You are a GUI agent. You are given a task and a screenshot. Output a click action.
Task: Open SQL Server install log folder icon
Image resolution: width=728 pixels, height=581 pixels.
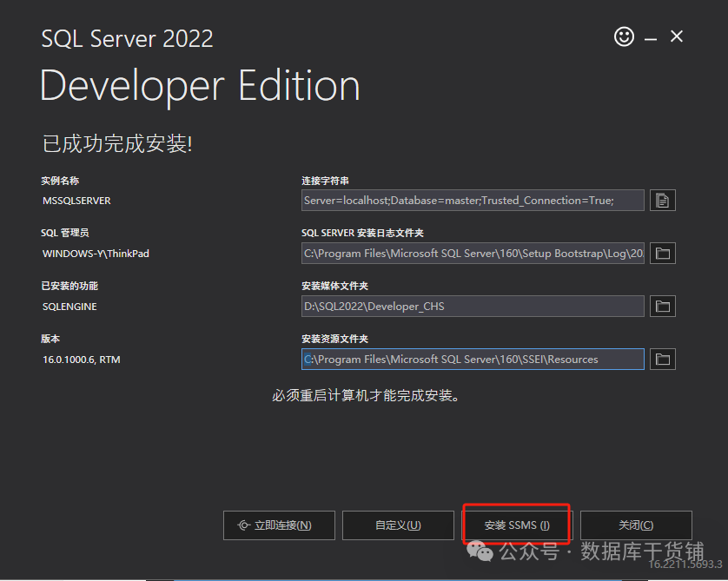663,254
